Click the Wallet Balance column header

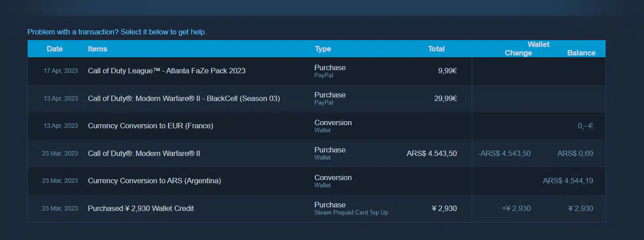[581, 53]
